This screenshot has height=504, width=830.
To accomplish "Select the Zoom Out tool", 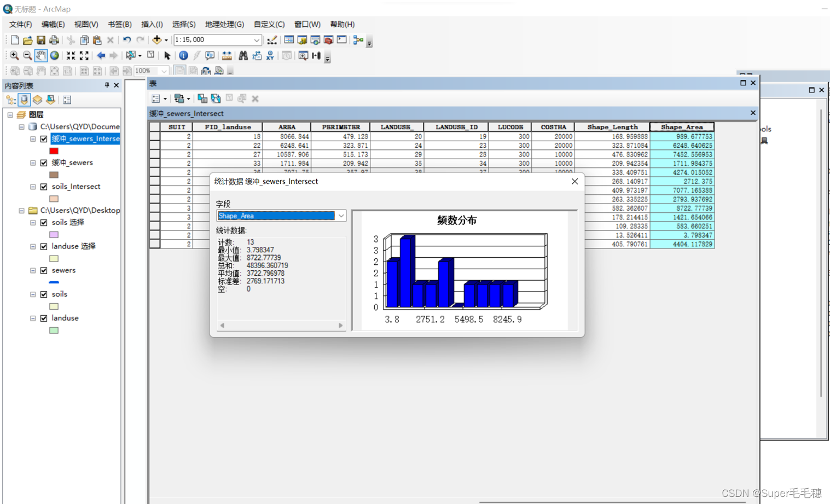I will [27, 55].
